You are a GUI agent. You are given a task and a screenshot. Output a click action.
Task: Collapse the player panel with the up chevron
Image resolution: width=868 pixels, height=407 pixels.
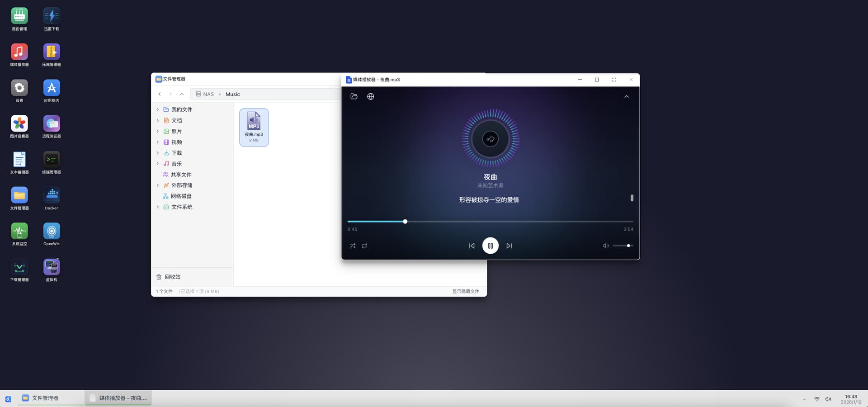click(x=627, y=96)
